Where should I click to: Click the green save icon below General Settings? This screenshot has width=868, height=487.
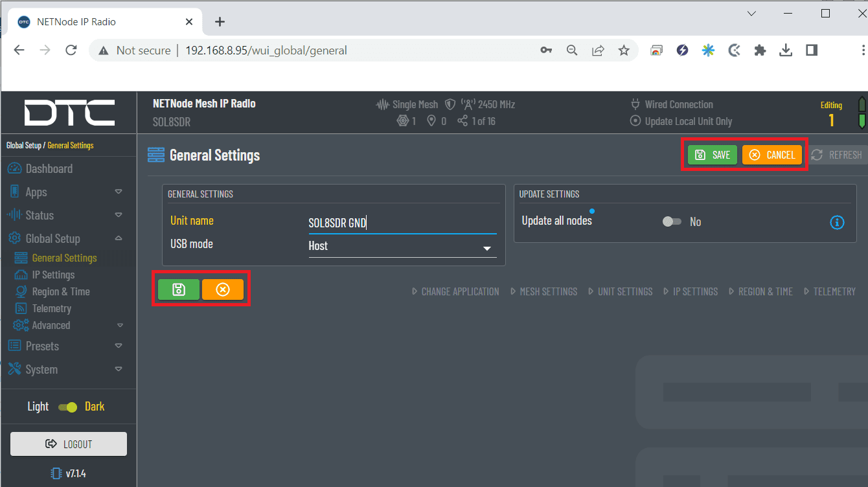click(x=179, y=289)
